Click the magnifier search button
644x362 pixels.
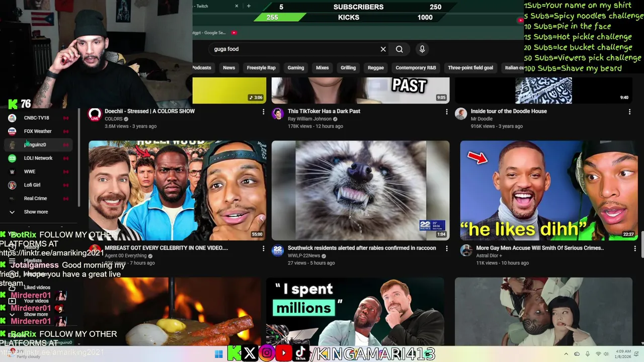[x=399, y=49]
